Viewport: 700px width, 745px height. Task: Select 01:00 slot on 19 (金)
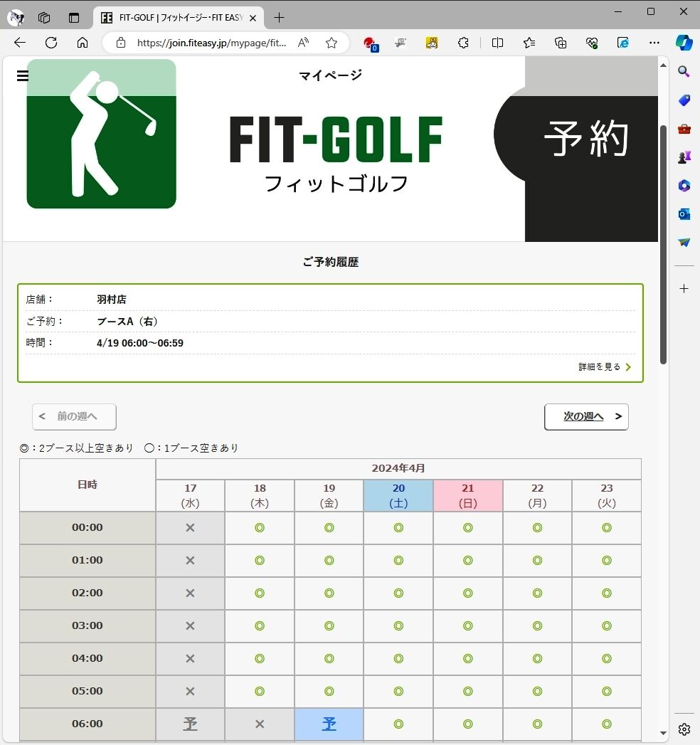point(329,560)
